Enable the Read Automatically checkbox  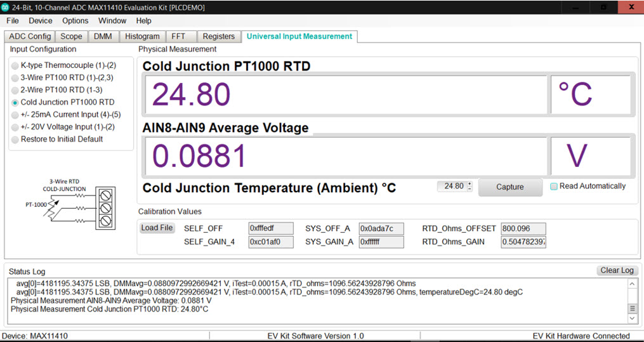point(554,187)
